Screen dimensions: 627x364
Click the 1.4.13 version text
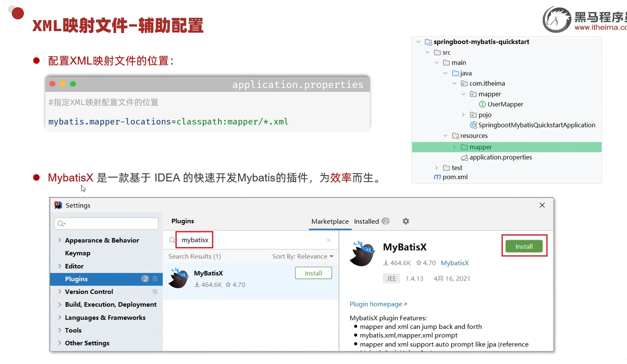(414, 279)
